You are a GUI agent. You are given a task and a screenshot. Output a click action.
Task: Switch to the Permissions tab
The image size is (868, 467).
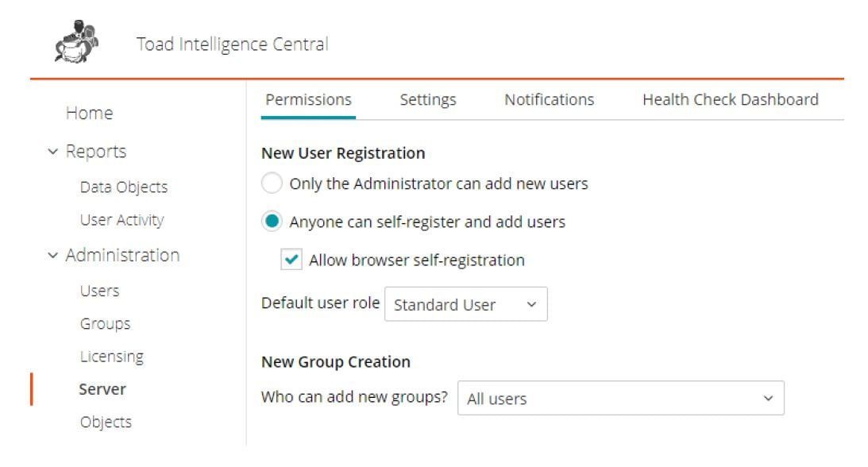point(308,99)
